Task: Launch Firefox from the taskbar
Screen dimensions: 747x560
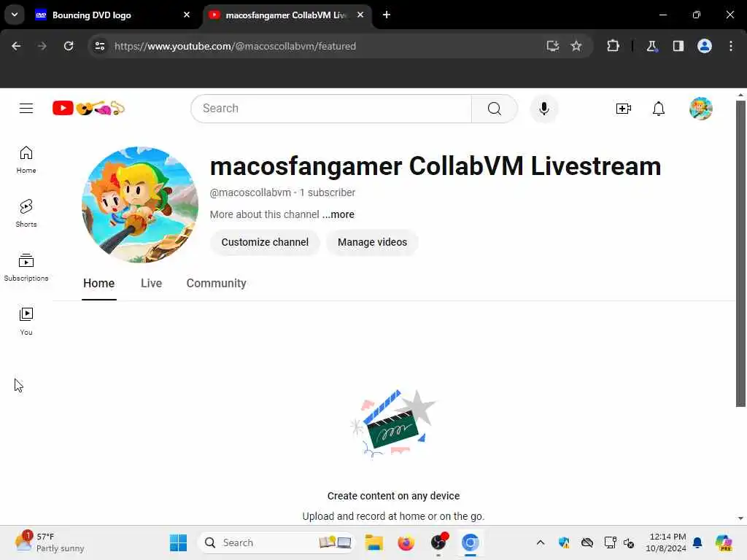Action: [x=406, y=542]
